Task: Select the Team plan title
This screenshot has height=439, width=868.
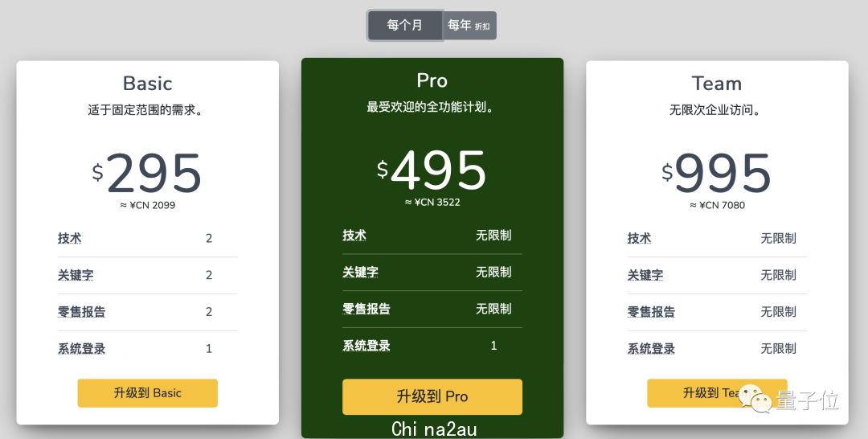Action: click(716, 84)
